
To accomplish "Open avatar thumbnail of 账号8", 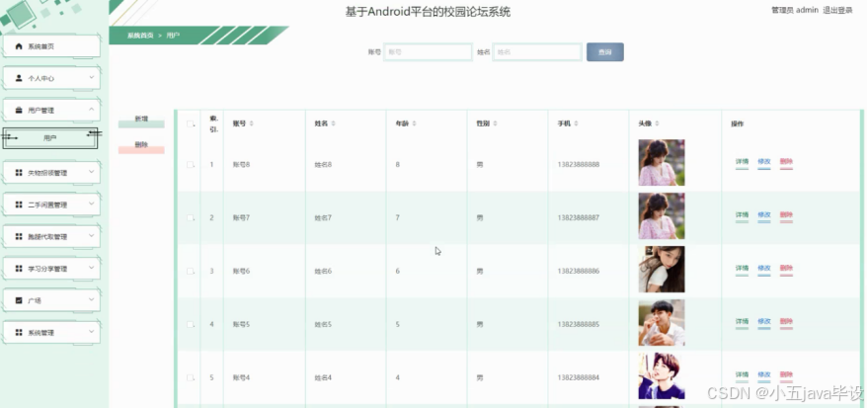I will pos(662,162).
